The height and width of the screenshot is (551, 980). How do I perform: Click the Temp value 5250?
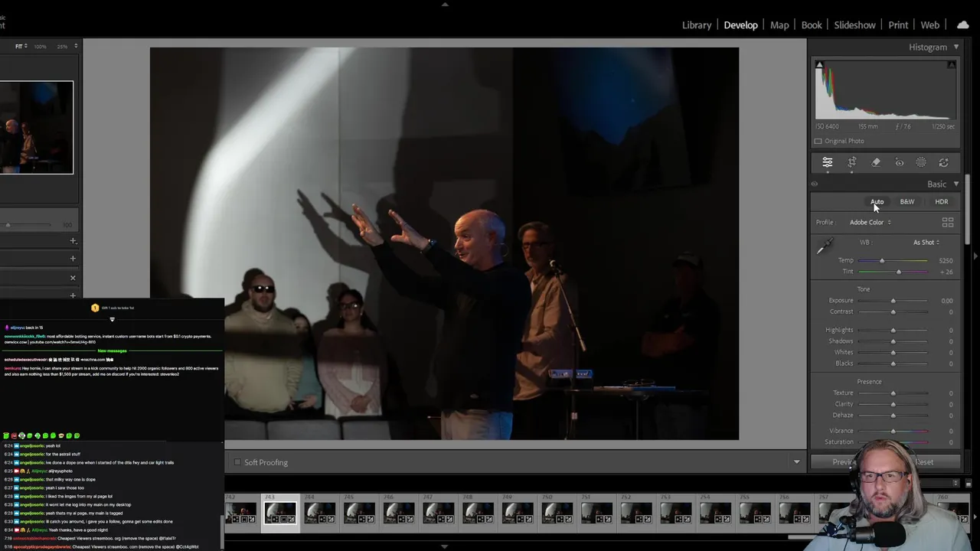tap(946, 261)
